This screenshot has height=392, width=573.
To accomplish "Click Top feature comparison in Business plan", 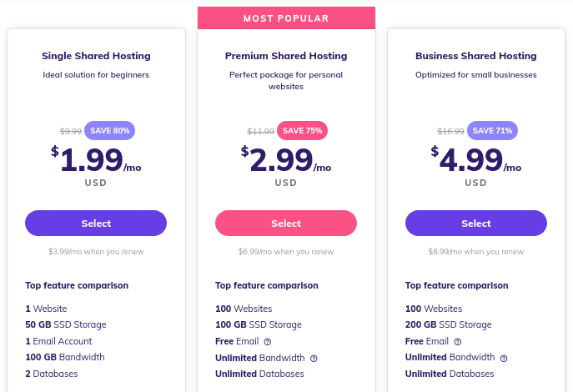I will pos(456,285).
